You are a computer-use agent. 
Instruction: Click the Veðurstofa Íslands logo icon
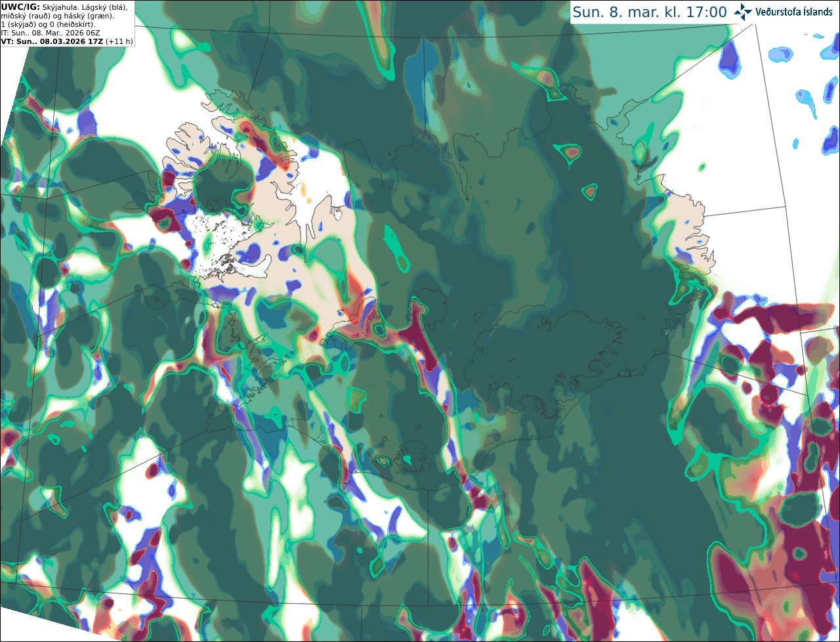tap(743, 12)
